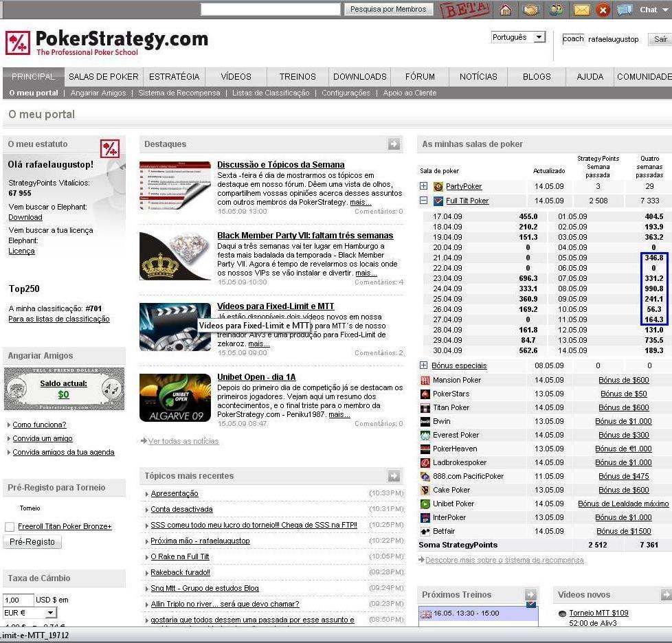Open Ver todas as notícias link
672x643 pixels.
pos(183,441)
